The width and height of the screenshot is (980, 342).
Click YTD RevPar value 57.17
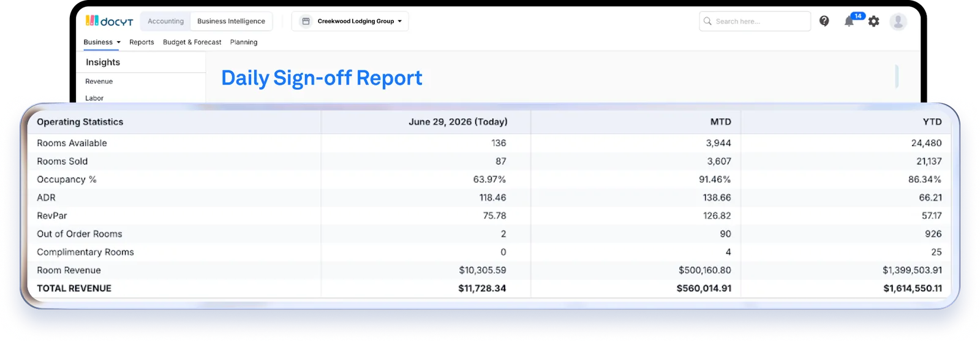coord(932,216)
